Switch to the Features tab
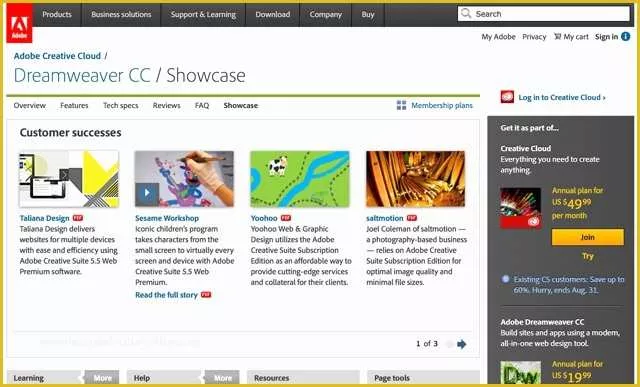Screen dimensions: 640x387 [74, 105]
